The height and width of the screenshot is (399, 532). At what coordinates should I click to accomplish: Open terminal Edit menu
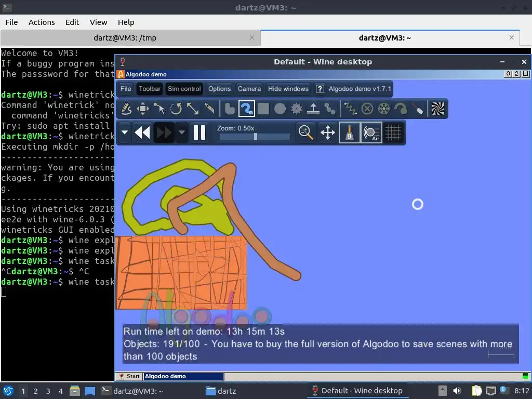pos(72,22)
